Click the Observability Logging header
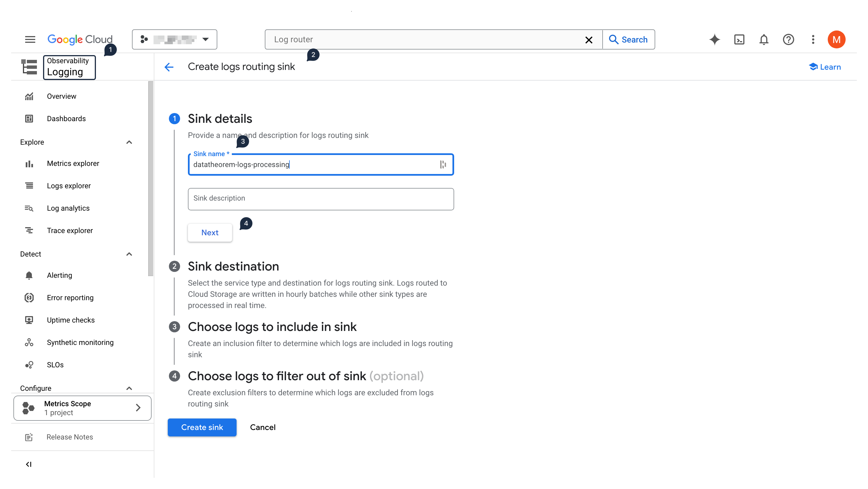Screen dimensions: 868x489 click(69, 67)
